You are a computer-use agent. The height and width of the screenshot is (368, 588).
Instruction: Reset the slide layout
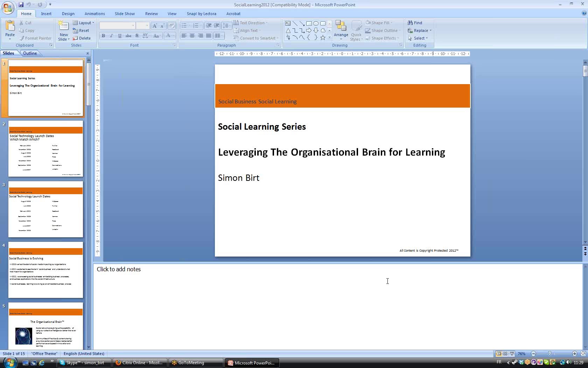click(x=81, y=30)
